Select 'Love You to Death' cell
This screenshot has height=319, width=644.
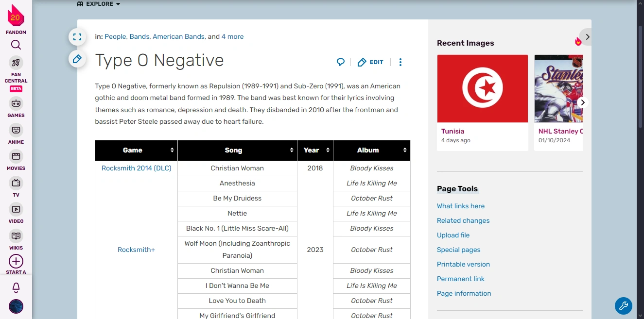238,301
